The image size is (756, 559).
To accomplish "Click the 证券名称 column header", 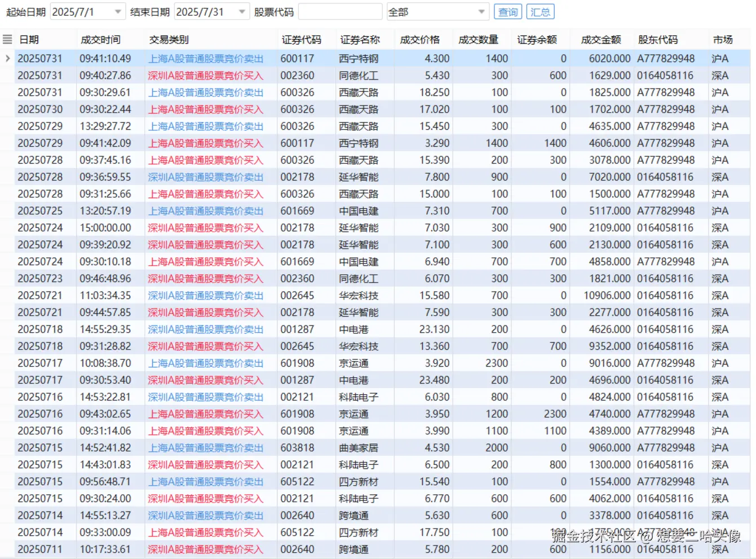I will coord(360,39).
